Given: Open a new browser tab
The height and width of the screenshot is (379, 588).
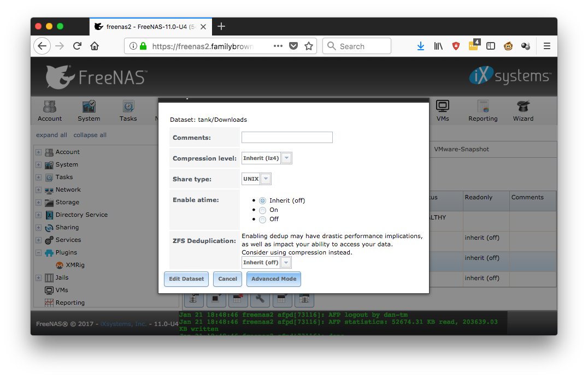Looking at the screenshot, I should pyautogui.click(x=221, y=26).
